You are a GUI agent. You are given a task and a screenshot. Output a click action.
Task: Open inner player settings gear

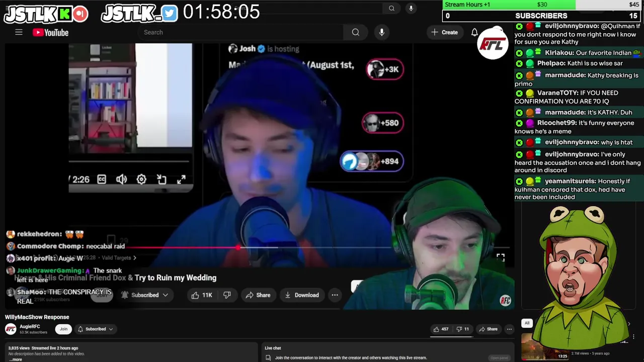pos(141,179)
